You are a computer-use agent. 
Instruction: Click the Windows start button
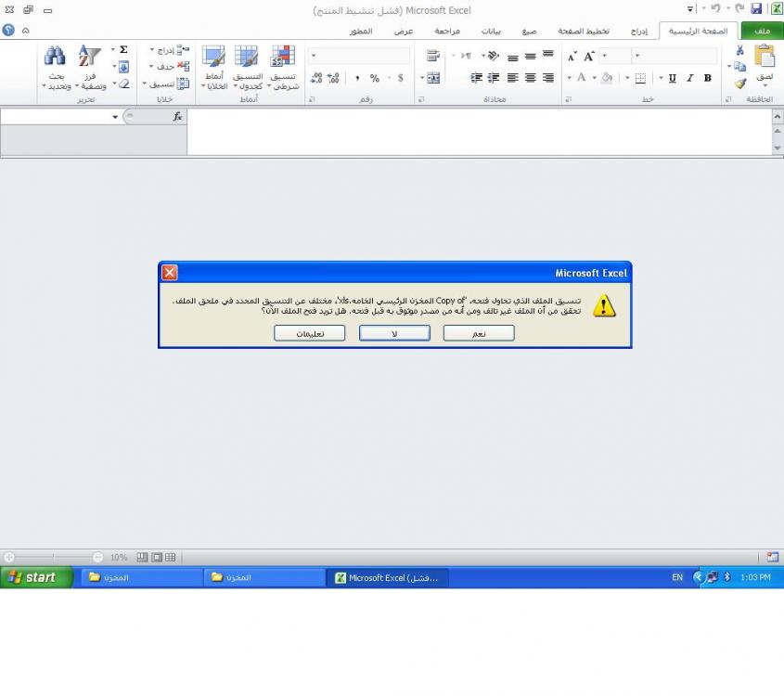click(36, 577)
